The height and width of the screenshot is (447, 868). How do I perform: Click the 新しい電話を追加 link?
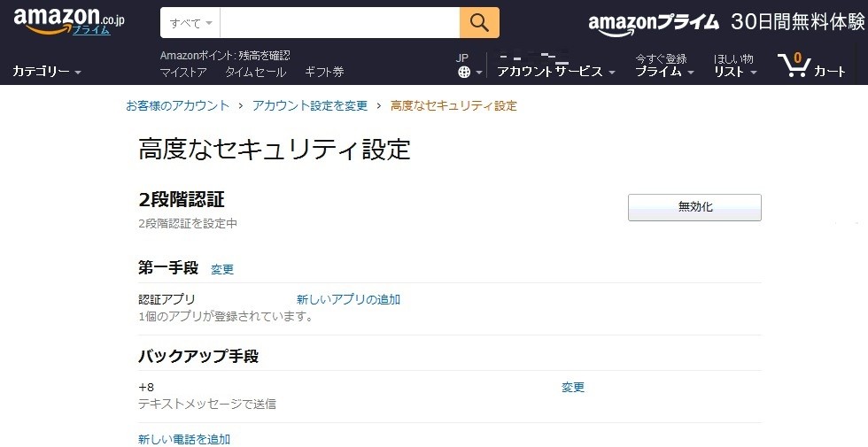click(184, 439)
